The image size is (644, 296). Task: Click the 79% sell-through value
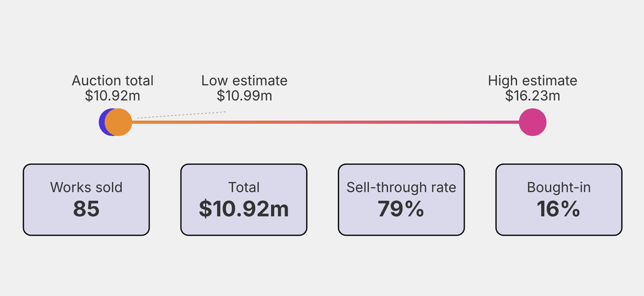coord(401,209)
